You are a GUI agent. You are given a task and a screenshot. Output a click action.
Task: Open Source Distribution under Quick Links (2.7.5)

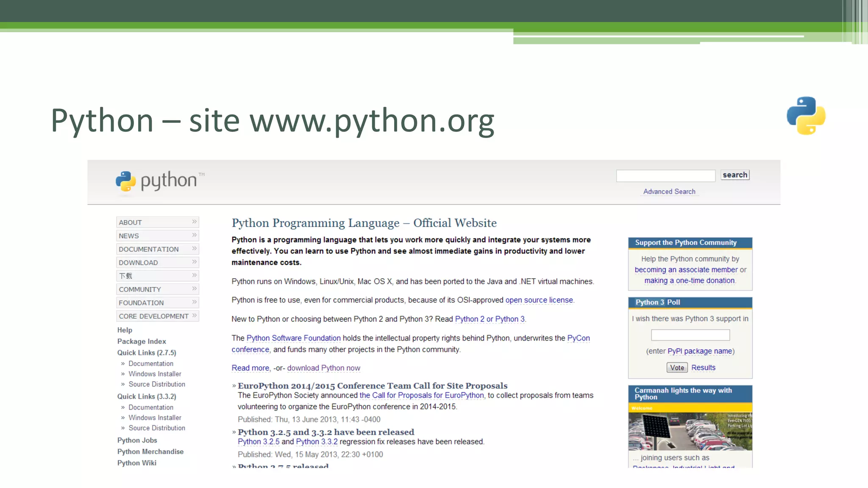click(157, 384)
